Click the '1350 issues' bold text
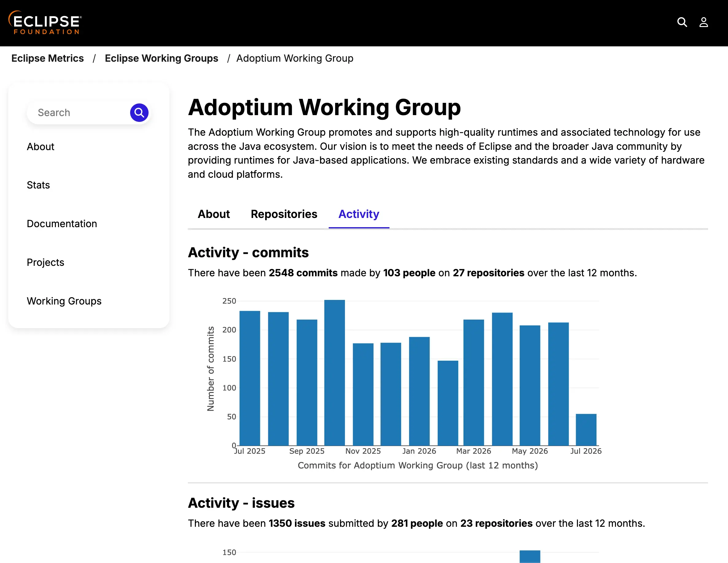 click(x=297, y=523)
